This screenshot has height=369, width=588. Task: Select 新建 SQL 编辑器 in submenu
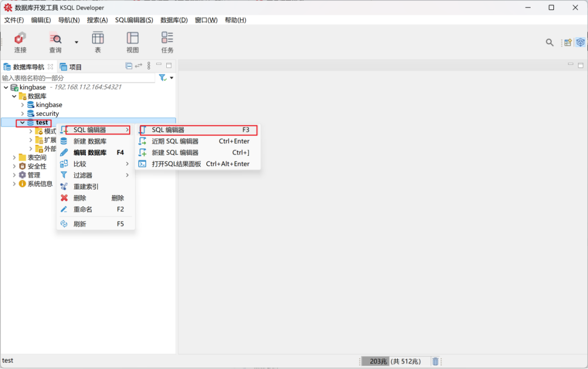(175, 153)
